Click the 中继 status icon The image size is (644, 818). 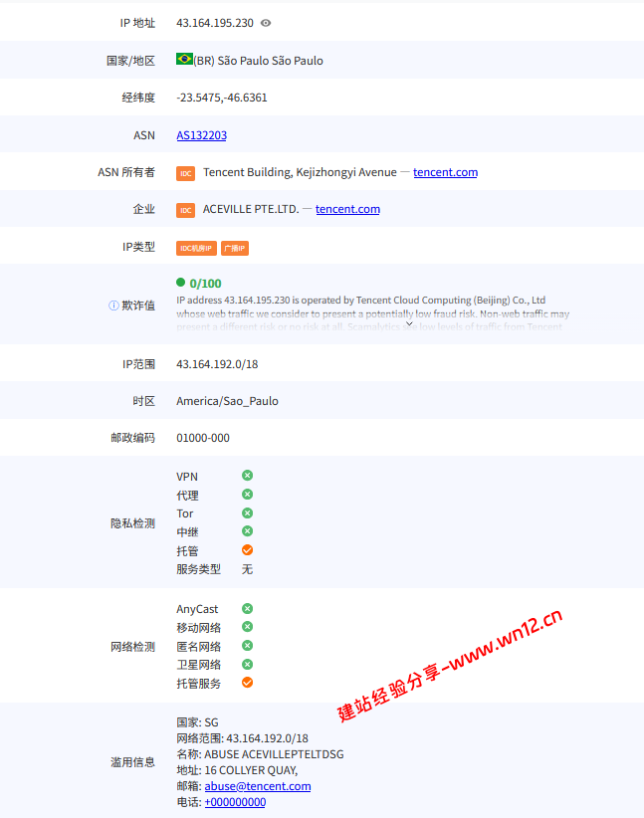point(248,531)
